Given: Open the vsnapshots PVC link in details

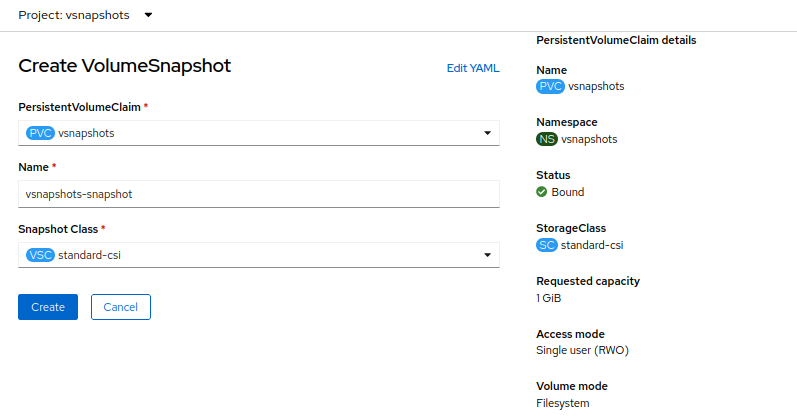Looking at the screenshot, I should [x=596, y=86].
